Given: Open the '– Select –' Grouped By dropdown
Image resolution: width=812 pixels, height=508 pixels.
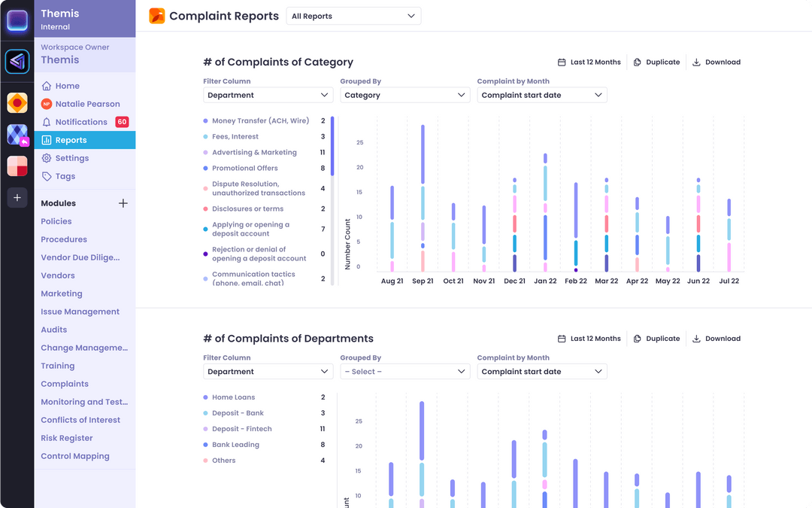Looking at the screenshot, I should tap(404, 371).
